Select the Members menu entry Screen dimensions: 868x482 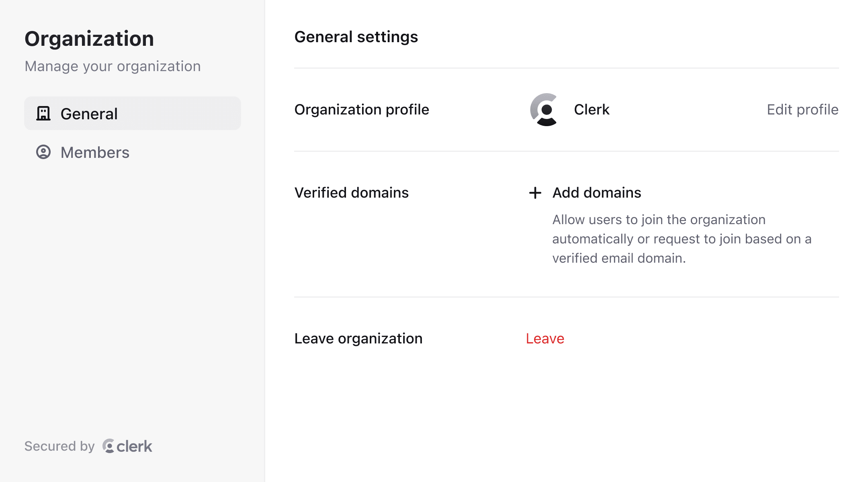[95, 152]
